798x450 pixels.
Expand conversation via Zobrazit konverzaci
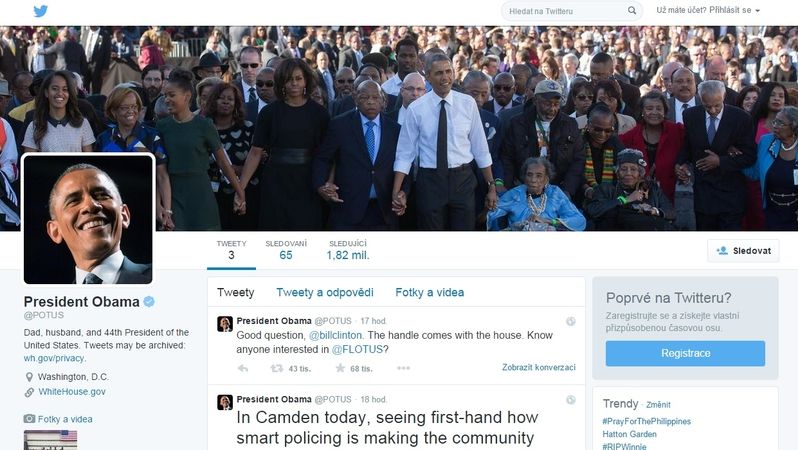coord(538,367)
